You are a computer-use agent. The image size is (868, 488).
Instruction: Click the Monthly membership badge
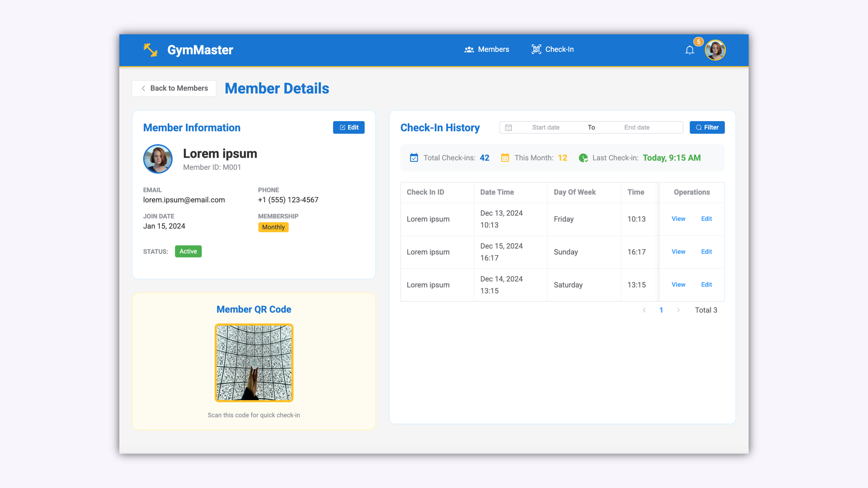(x=273, y=227)
